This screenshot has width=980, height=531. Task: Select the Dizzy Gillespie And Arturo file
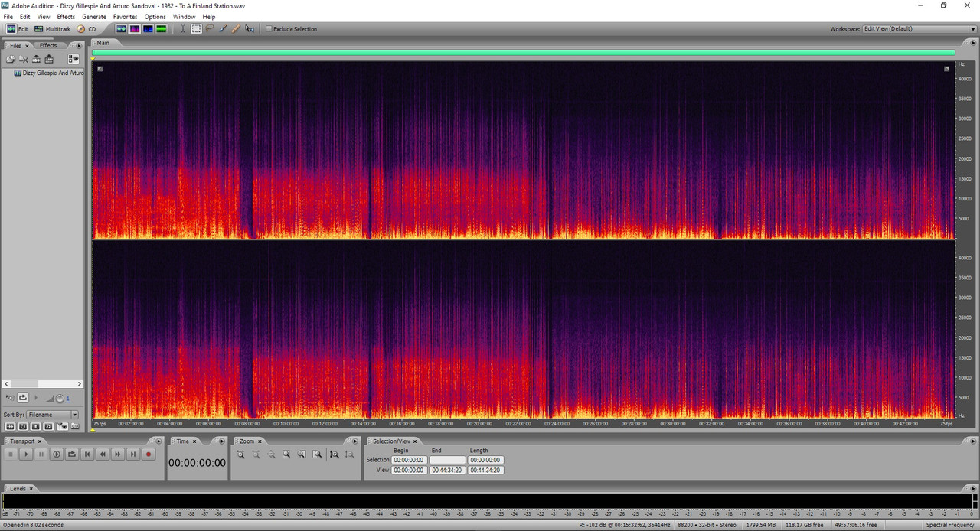[49, 73]
